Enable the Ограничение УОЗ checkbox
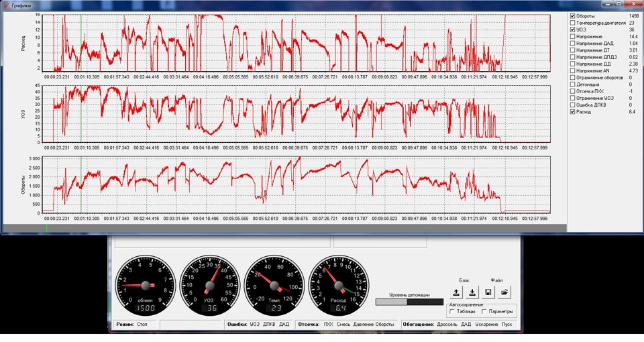The height and width of the screenshot is (342, 644). (572, 98)
